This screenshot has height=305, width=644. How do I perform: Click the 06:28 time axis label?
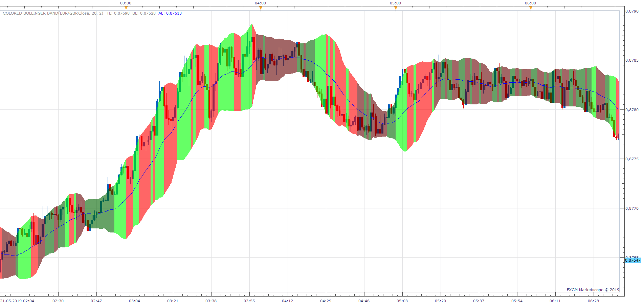594,301
